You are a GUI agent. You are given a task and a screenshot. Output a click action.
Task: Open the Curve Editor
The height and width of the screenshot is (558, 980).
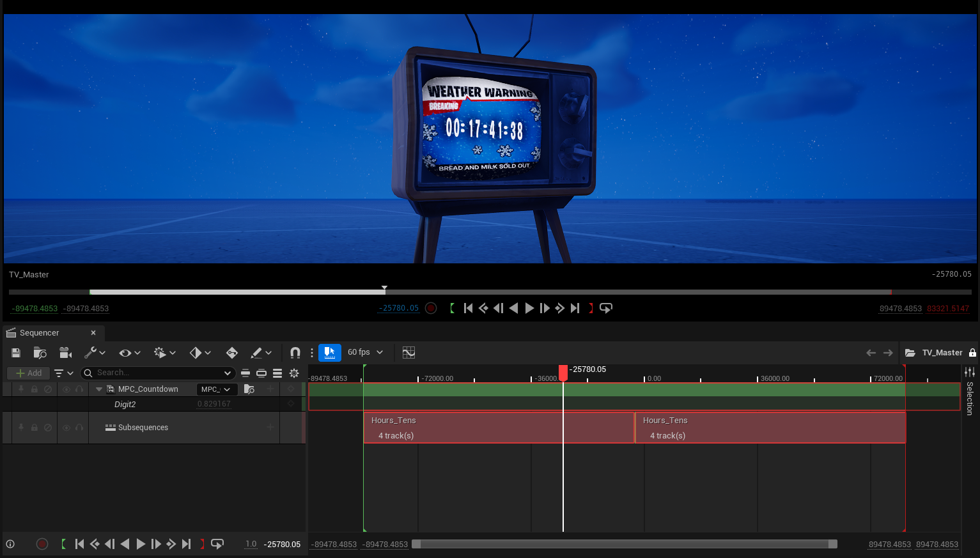408,352
